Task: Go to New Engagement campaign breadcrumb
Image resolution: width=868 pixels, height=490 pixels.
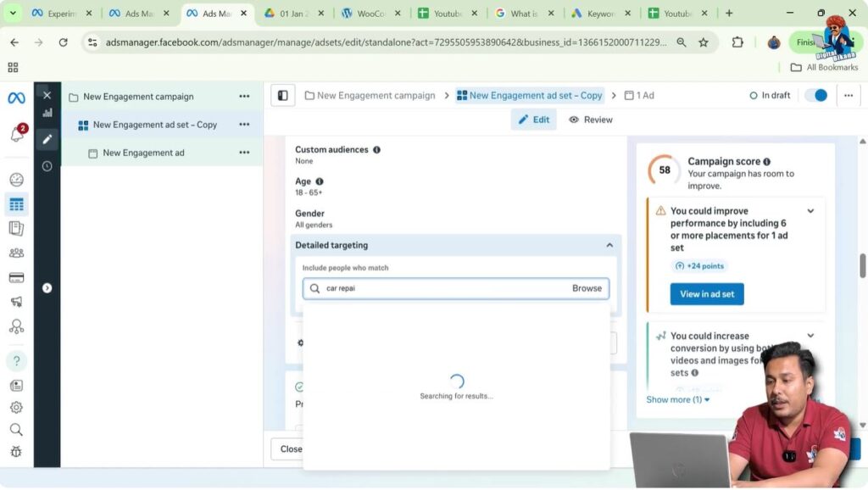Action: click(370, 95)
